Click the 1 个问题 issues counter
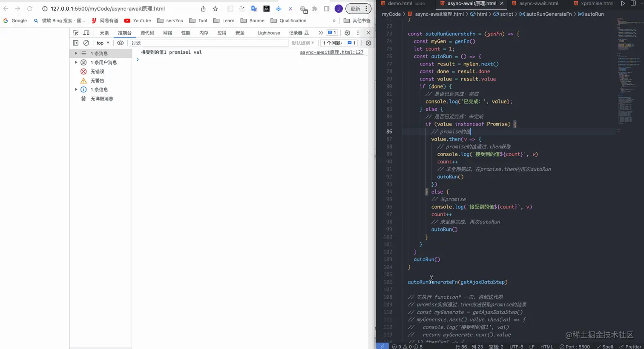Screen dimensions: 644x349 339,43
